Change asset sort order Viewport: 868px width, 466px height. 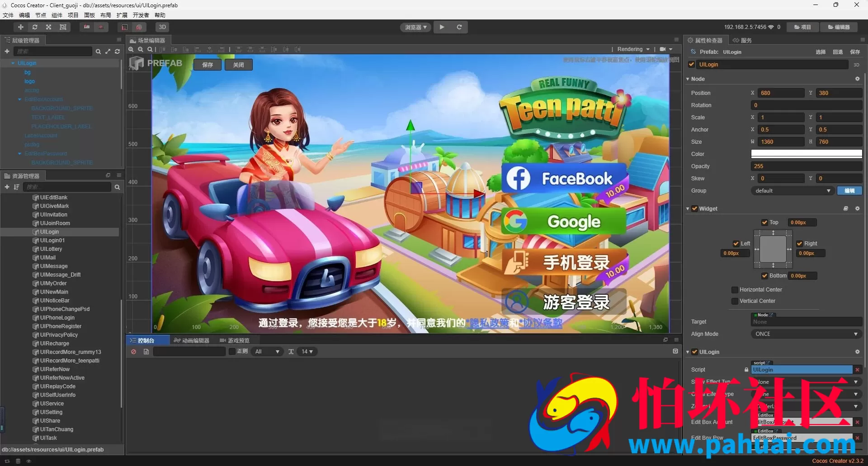click(16, 187)
